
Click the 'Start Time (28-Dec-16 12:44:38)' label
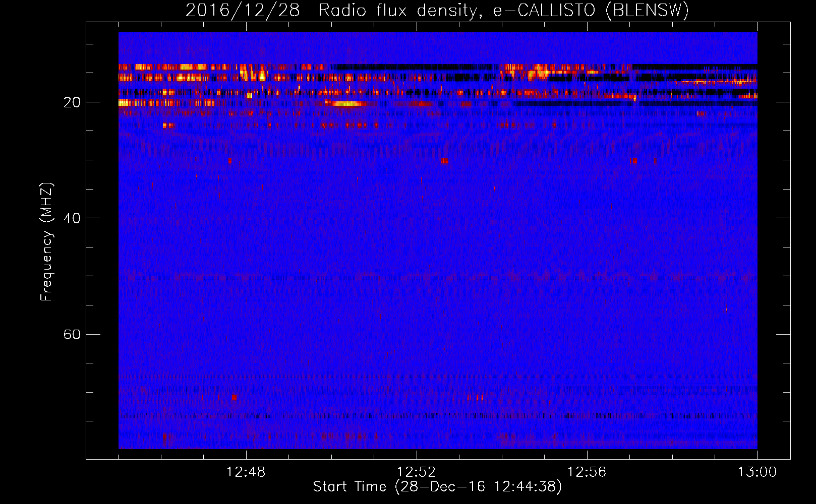[x=437, y=486]
